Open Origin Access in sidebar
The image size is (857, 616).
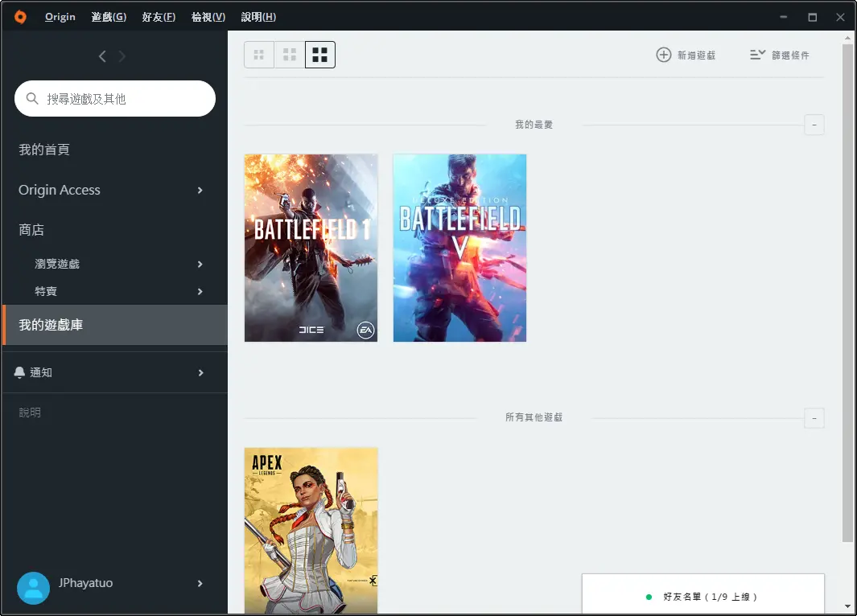click(60, 190)
